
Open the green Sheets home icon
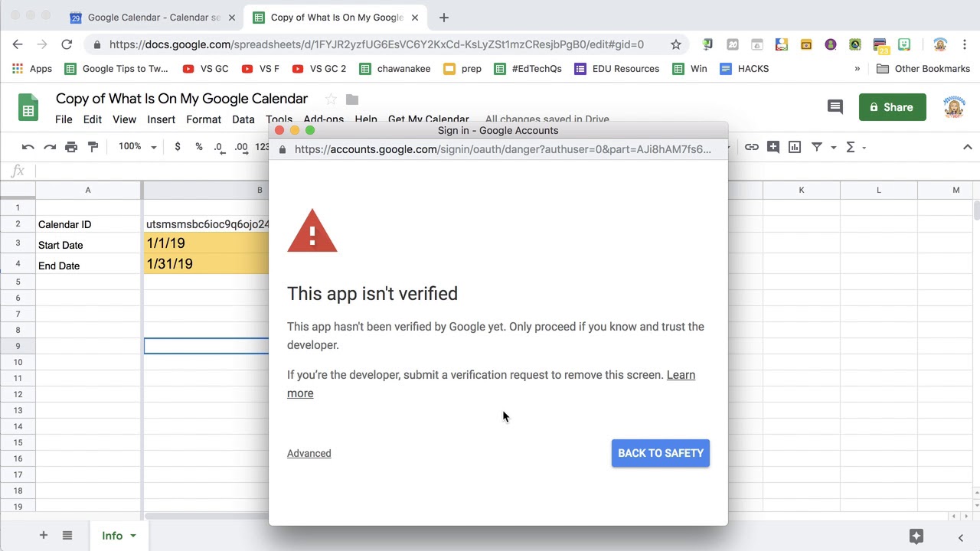28,107
